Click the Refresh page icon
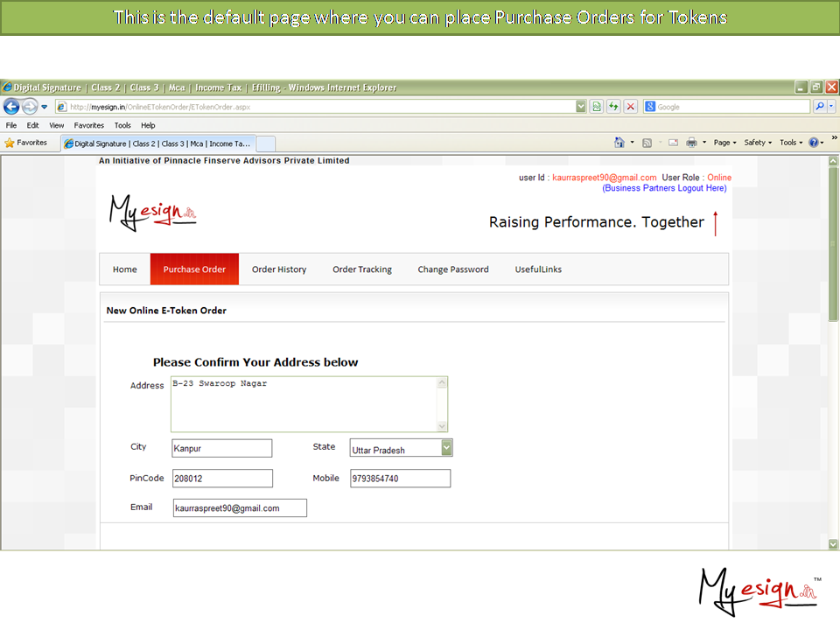 613,107
